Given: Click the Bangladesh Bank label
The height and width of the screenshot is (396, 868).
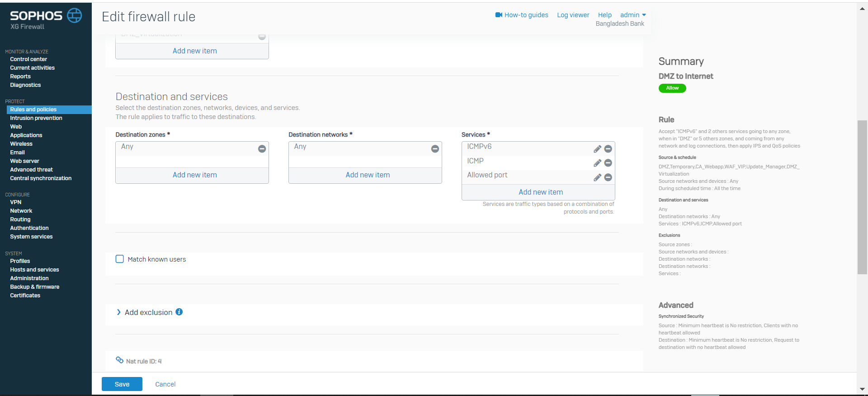Looking at the screenshot, I should click(620, 24).
